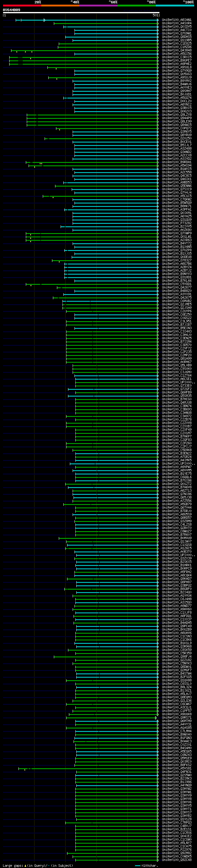
Task: Click the query end position 501
Action: coord(155,15)
